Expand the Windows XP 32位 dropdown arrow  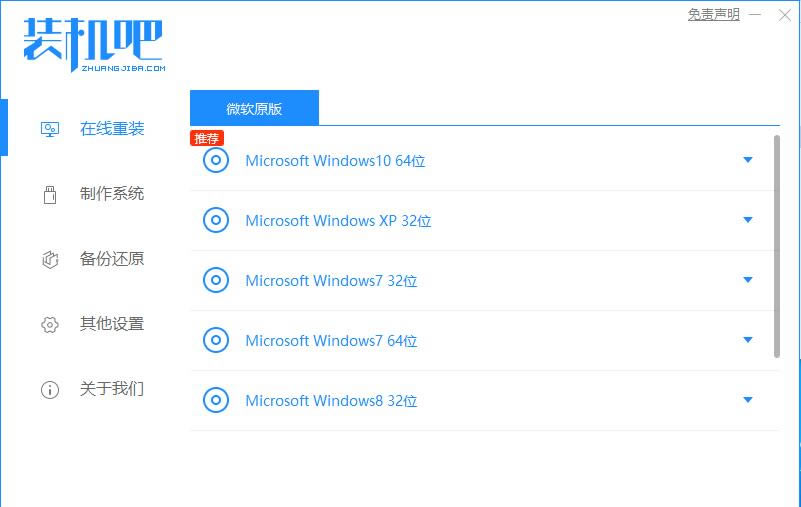click(748, 220)
